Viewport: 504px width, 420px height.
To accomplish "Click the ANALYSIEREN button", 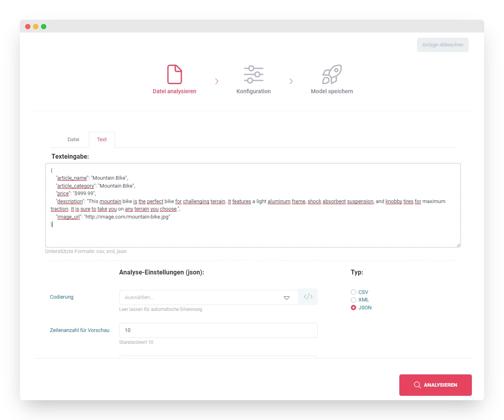I will point(435,385).
